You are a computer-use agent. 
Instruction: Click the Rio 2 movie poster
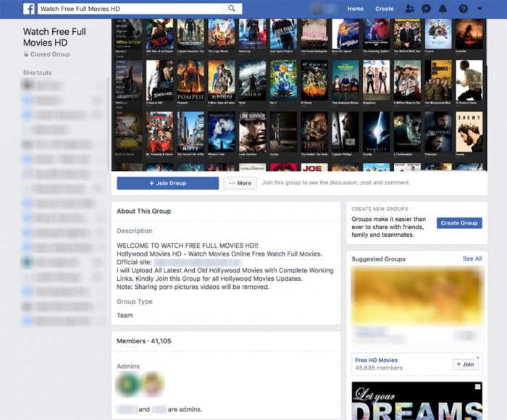click(284, 80)
